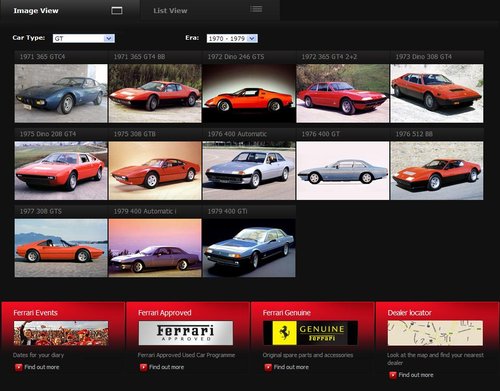Image resolution: width=500 pixels, height=391 pixels.
Task: Follow Find out more under Ferrari Events
Action: point(42,367)
